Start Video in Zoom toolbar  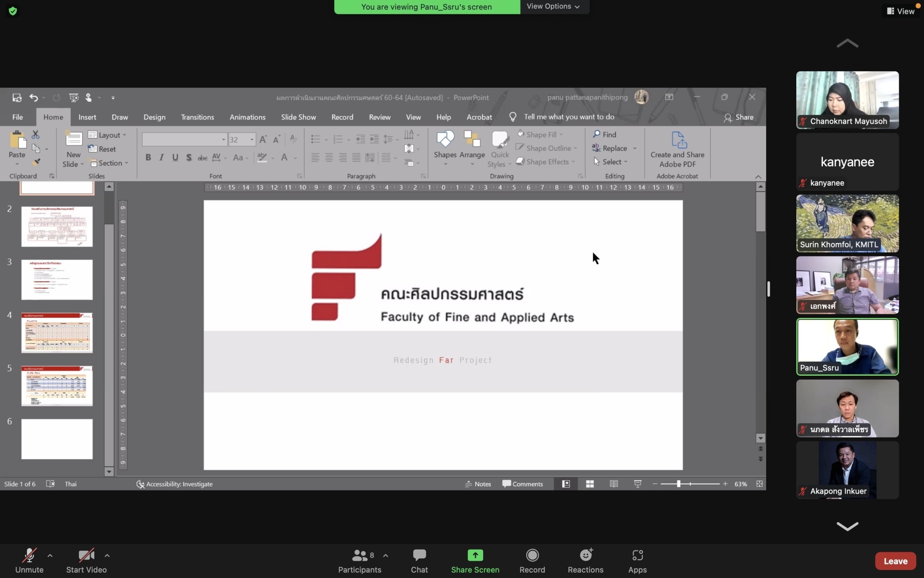[x=86, y=560]
